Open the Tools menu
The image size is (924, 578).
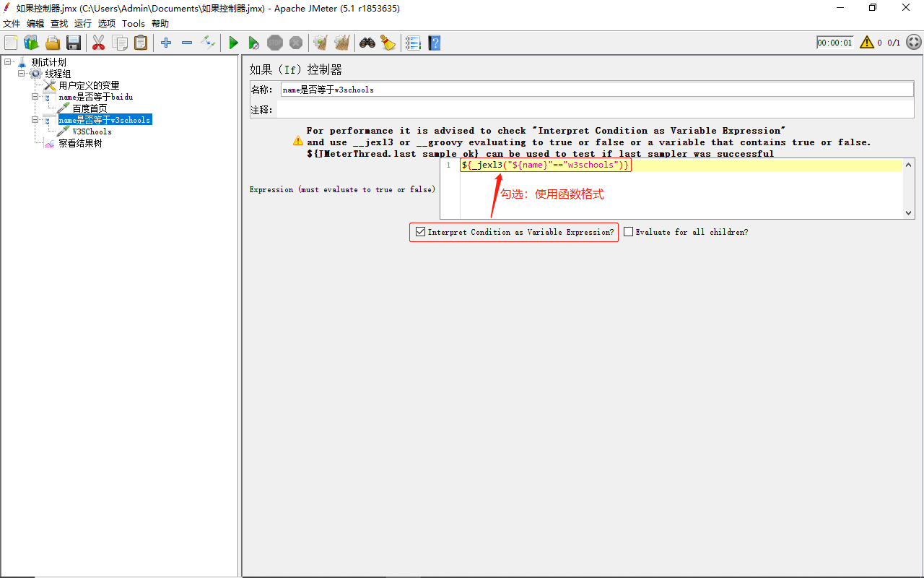point(134,24)
